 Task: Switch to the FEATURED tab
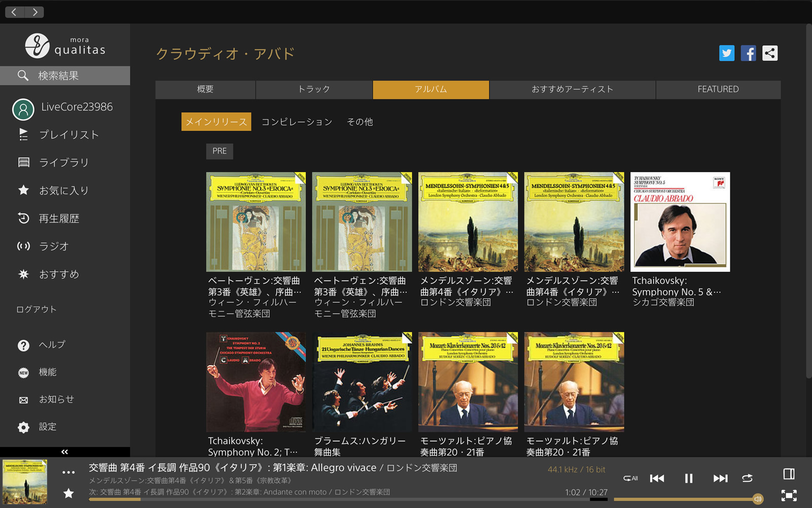[718, 89]
